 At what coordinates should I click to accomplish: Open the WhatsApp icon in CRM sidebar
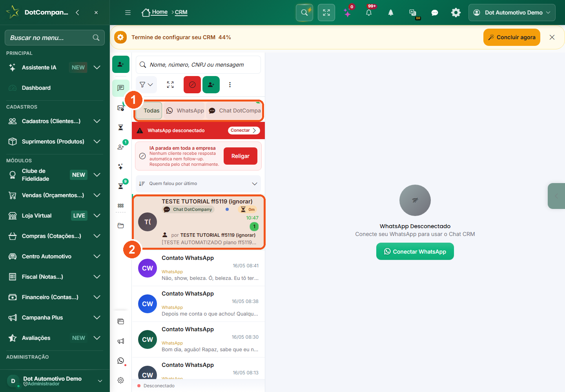pyautogui.click(x=121, y=361)
